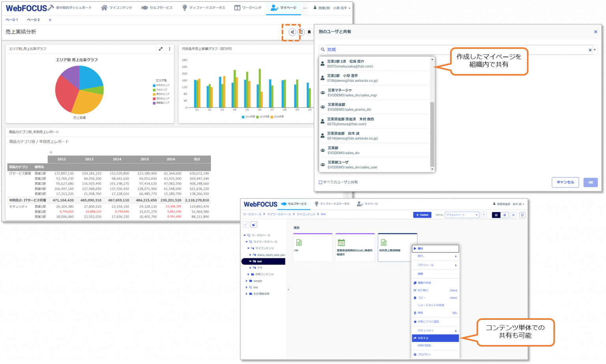Switch to list view in the content browser
606x364 pixels.
504,215
